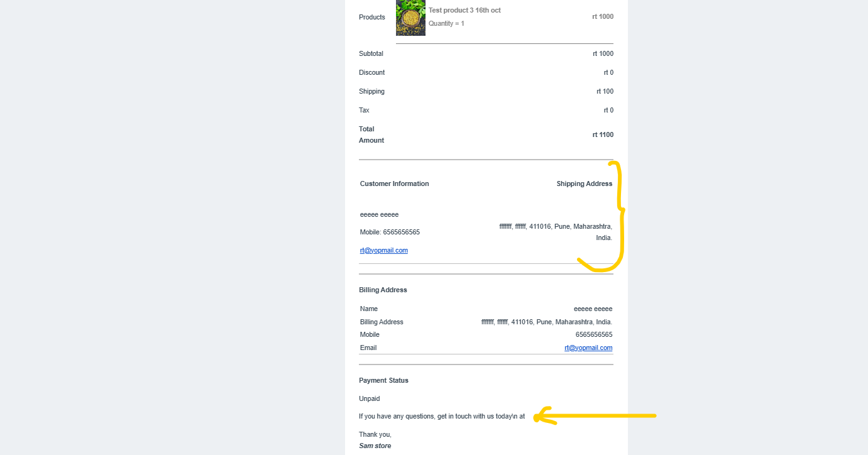Click the 'If you have any questions' sentence
Image resolution: width=868 pixels, height=455 pixels.
(442, 416)
